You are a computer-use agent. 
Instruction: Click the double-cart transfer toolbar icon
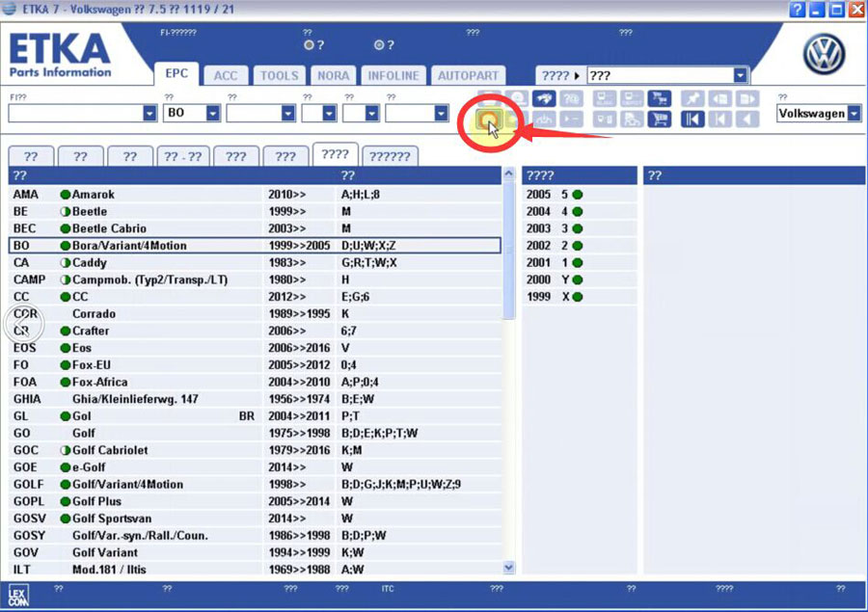click(660, 98)
